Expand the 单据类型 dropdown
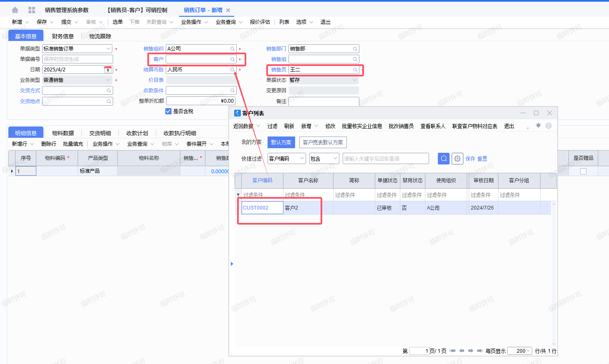This screenshot has width=609, height=364. (108, 49)
